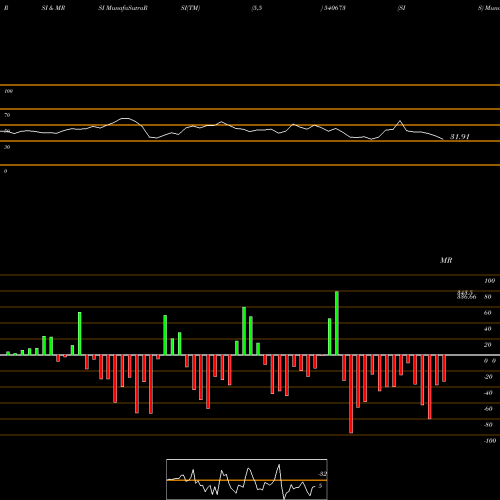500x500 pixels.
Task: Click the 60 label on MR axis
Action: click(x=488, y=313)
